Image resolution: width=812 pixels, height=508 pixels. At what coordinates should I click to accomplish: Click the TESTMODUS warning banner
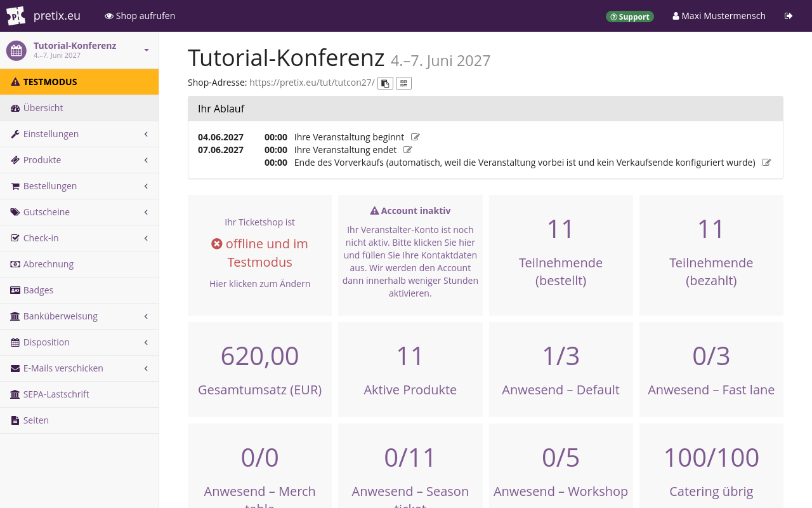pyautogui.click(x=79, y=82)
